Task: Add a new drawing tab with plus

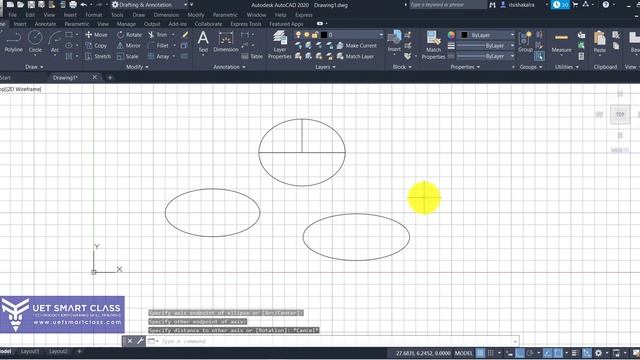Action: (110, 78)
